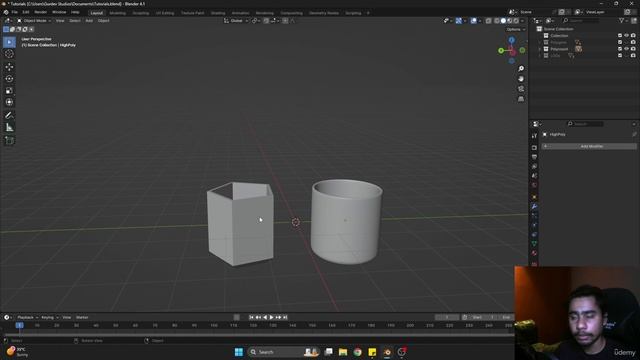Switch to Solid viewport shading
The width and height of the screenshot is (640, 360).
[x=503, y=21]
